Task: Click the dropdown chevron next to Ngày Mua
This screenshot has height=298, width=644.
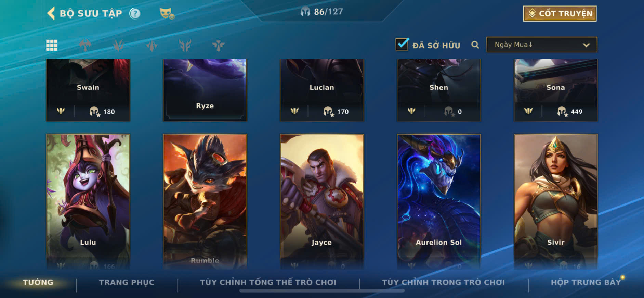Action: coord(586,45)
